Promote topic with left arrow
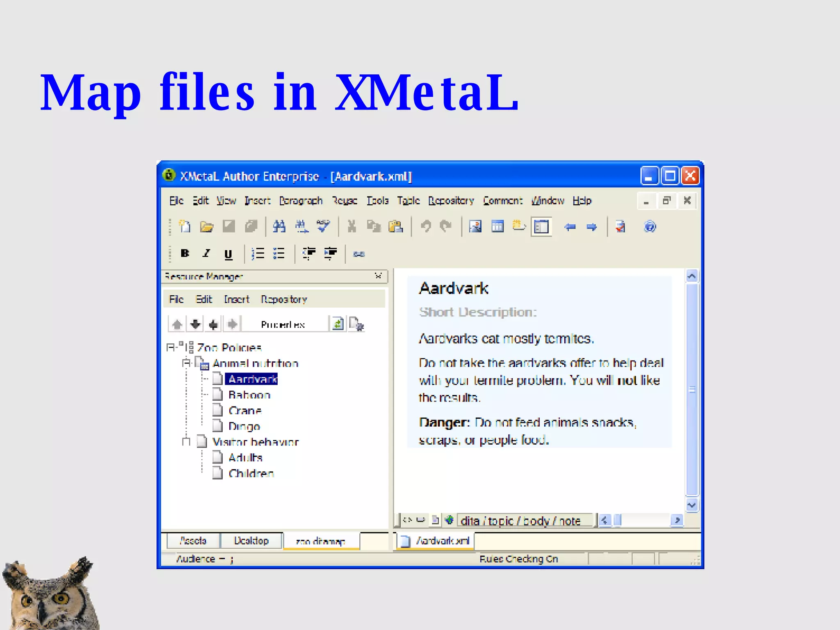 pos(213,324)
